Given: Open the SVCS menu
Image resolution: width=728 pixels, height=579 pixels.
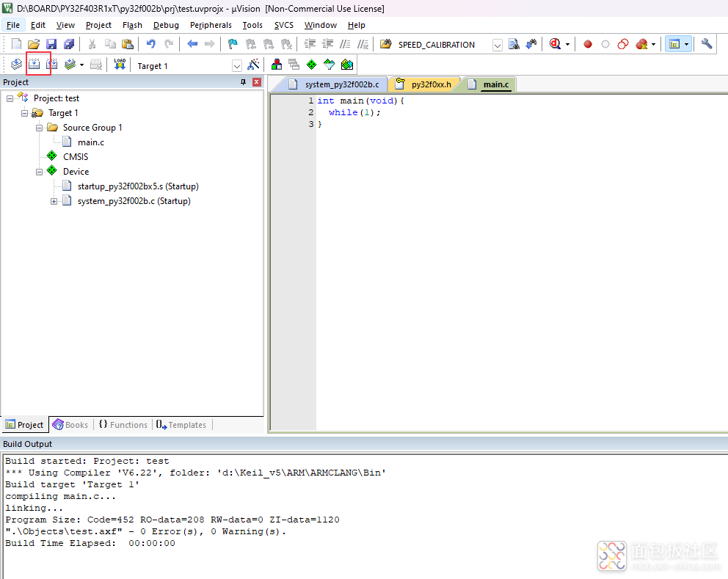Looking at the screenshot, I should point(284,25).
